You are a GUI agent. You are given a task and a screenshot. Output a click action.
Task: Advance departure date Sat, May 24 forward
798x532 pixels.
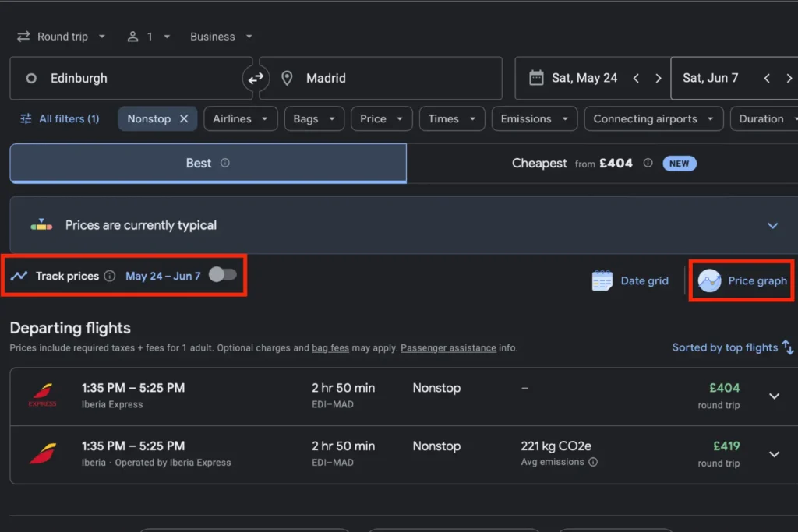[x=659, y=78]
